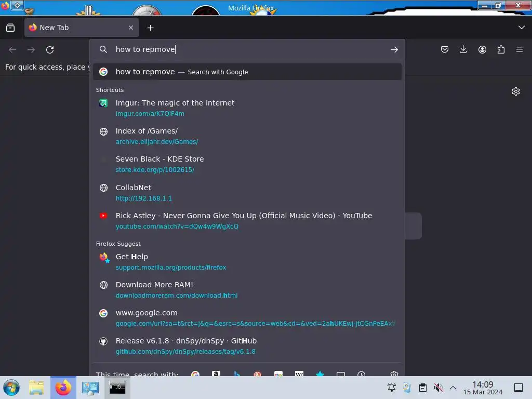Search this time with Wikipedia icon

(x=299, y=374)
